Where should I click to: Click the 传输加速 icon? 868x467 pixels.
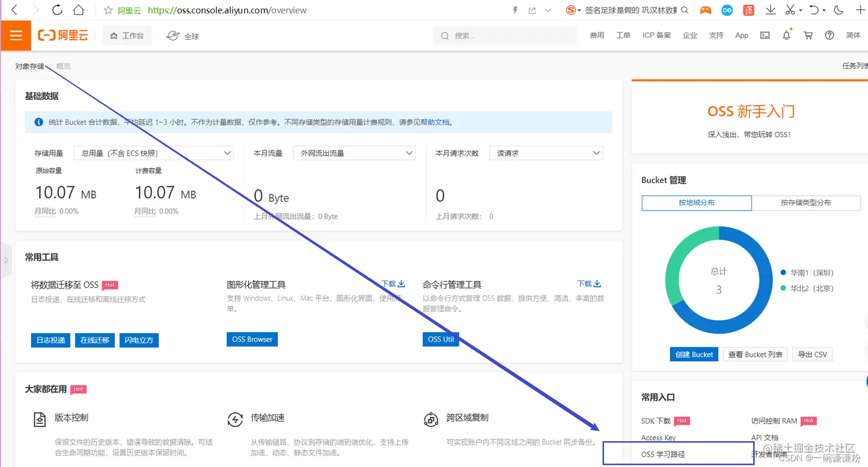[235, 419]
